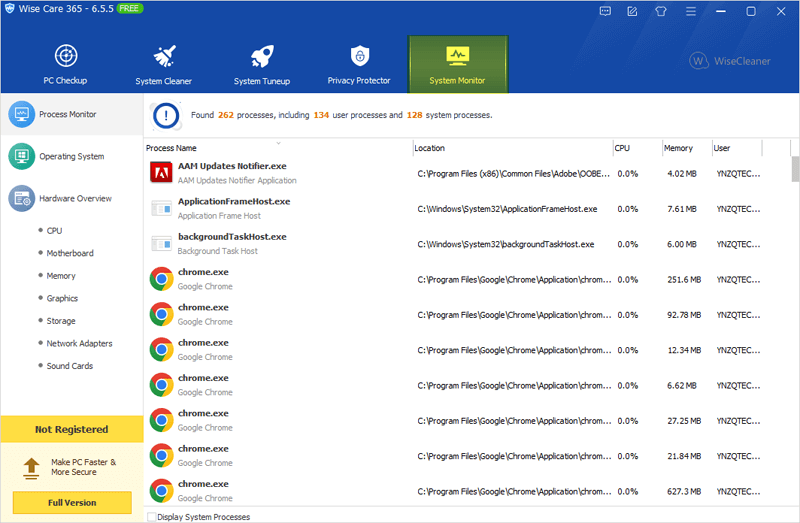Select Chrome icon of 92.78 MB process
This screenshot has height=523, width=800.
(x=161, y=314)
